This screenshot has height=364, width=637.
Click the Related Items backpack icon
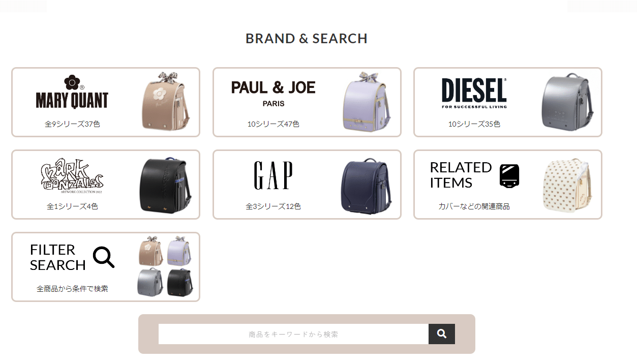pos(509,176)
